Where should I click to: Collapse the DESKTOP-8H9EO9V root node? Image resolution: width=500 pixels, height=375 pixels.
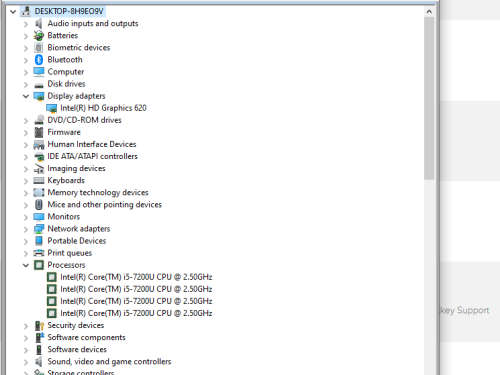point(13,12)
